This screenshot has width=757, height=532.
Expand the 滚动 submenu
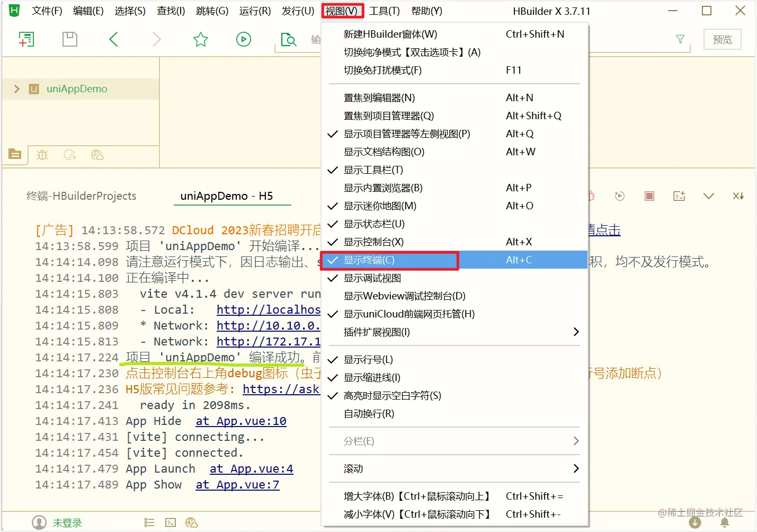(x=455, y=469)
